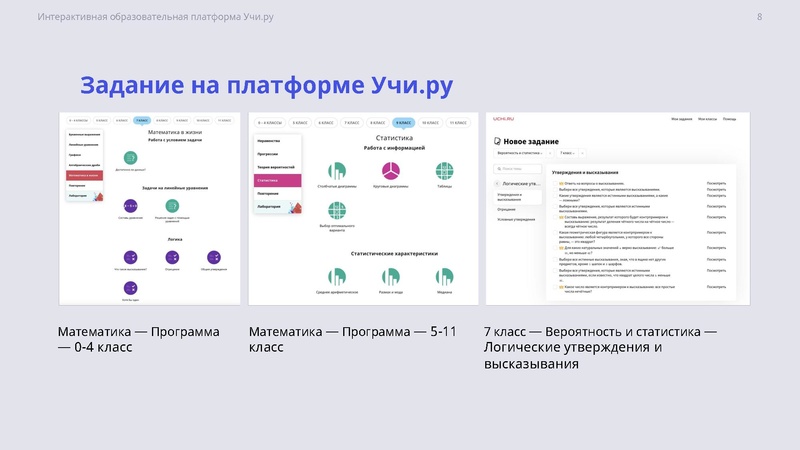Open the 'Размах и мода' lesson icon

click(x=391, y=277)
